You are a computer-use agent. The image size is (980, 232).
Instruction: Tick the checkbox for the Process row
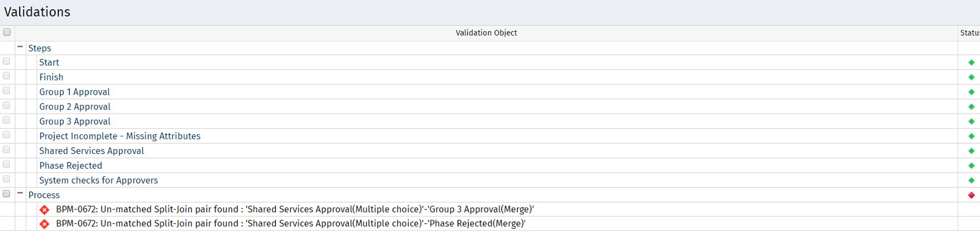tap(7, 194)
